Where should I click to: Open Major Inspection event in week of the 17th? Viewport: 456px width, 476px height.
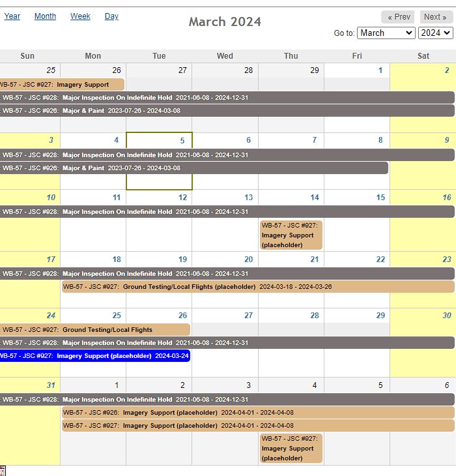pyautogui.click(x=227, y=273)
